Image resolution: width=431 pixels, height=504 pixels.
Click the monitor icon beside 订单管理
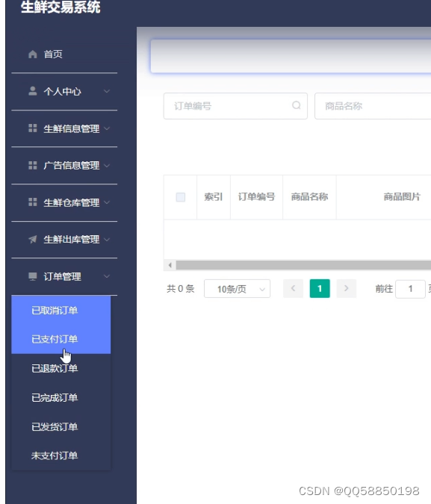(32, 276)
